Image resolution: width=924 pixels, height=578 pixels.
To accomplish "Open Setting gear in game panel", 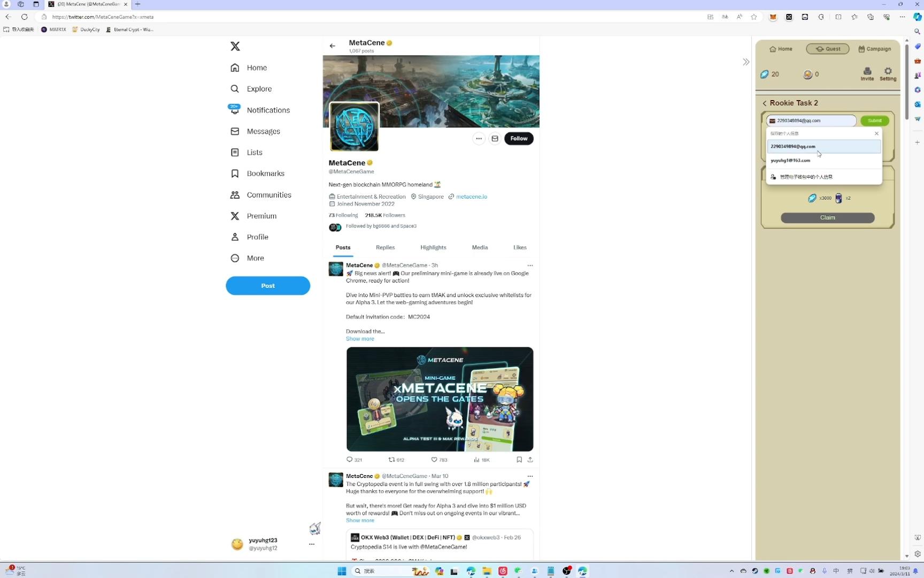I will coord(888,74).
